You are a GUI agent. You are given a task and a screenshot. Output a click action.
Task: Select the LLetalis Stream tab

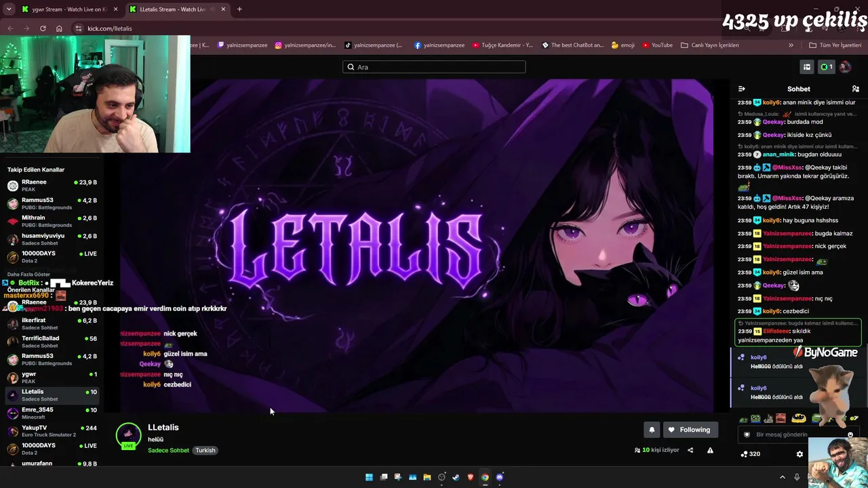(x=178, y=9)
